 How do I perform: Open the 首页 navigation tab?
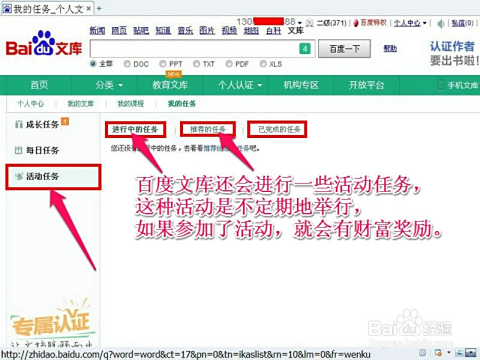[39, 85]
